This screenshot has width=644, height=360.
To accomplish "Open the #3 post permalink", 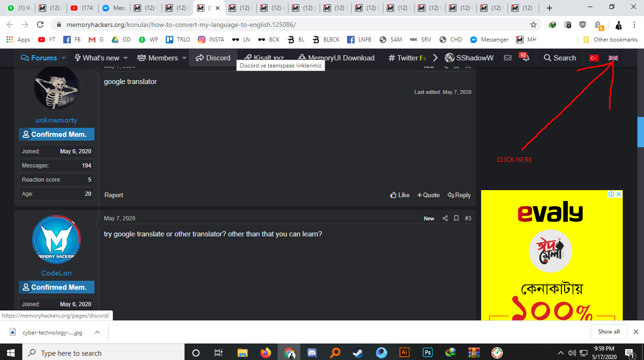I will pyautogui.click(x=468, y=218).
